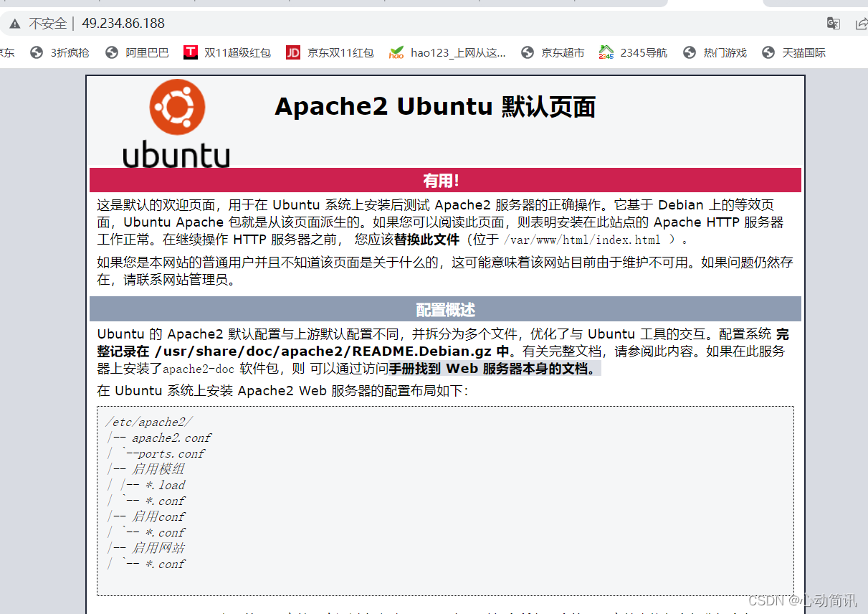The image size is (868, 614).
Task: Click the apache2-doc package name
Action: 199,370
